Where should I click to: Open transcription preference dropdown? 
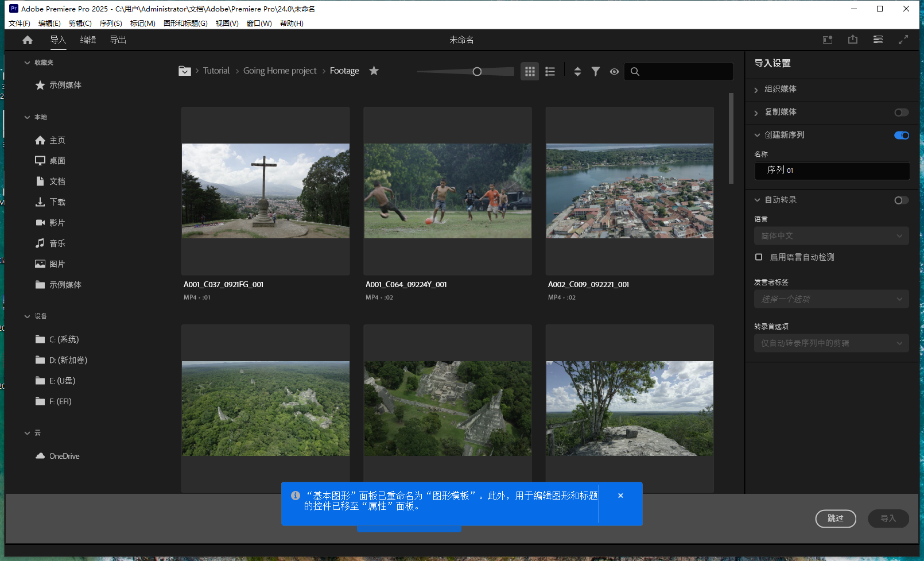[x=832, y=343]
